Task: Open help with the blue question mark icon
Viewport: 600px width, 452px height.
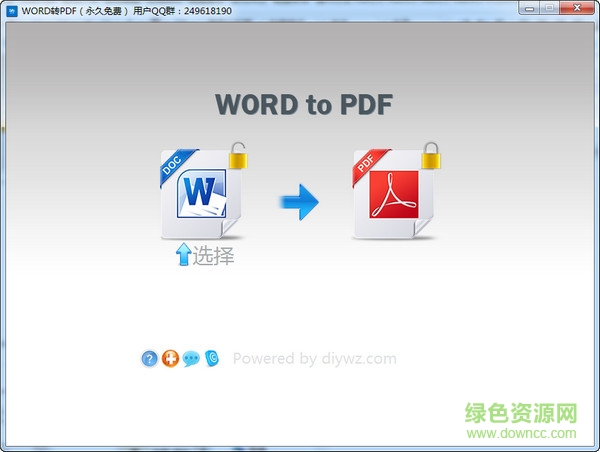Action: pyautogui.click(x=149, y=359)
